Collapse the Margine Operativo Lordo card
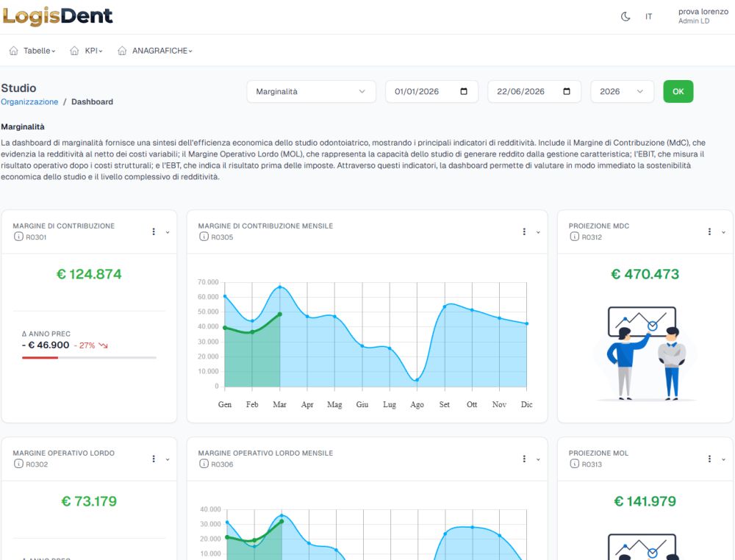Image resolution: width=735 pixels, height=560 pixels. pyautogui.click(x=168, y=459)
